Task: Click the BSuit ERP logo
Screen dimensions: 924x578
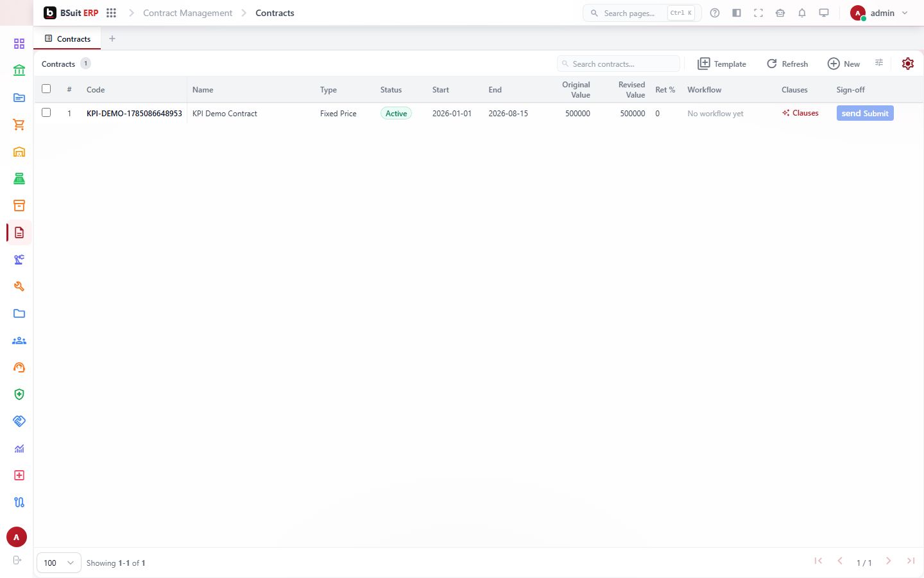Action: pyautogui.click(x=71, y=13)
